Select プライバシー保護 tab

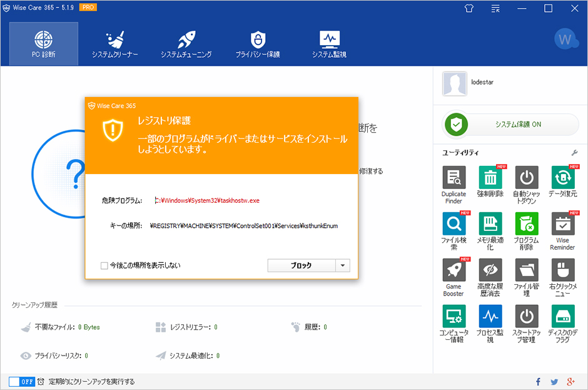point(258,44)
